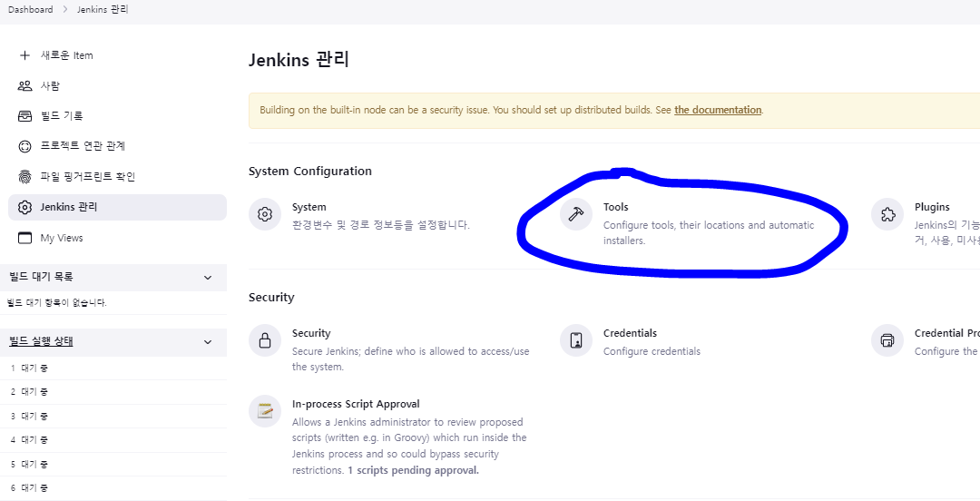Viewport: 980px width, 501px height.
Task: Click the Credentials phone-card icon
Action: [x=575, y=340]
